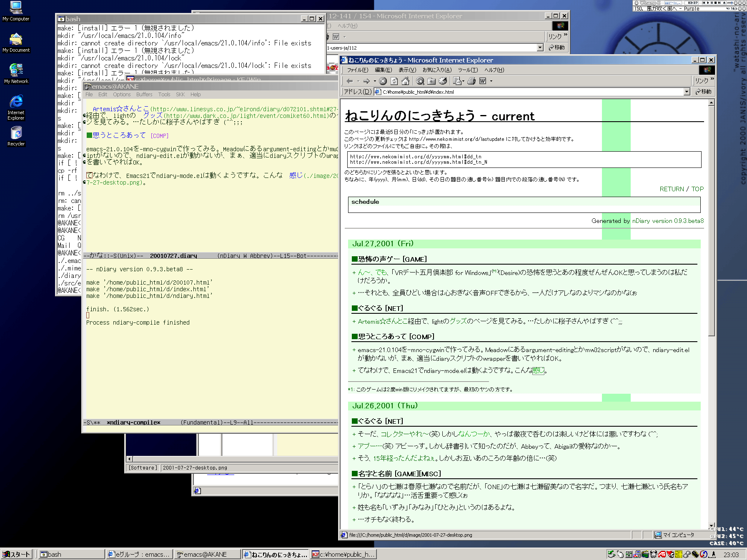Open the History icon in IE toolbar
The image size is (747, 560).
pos(443,81)
